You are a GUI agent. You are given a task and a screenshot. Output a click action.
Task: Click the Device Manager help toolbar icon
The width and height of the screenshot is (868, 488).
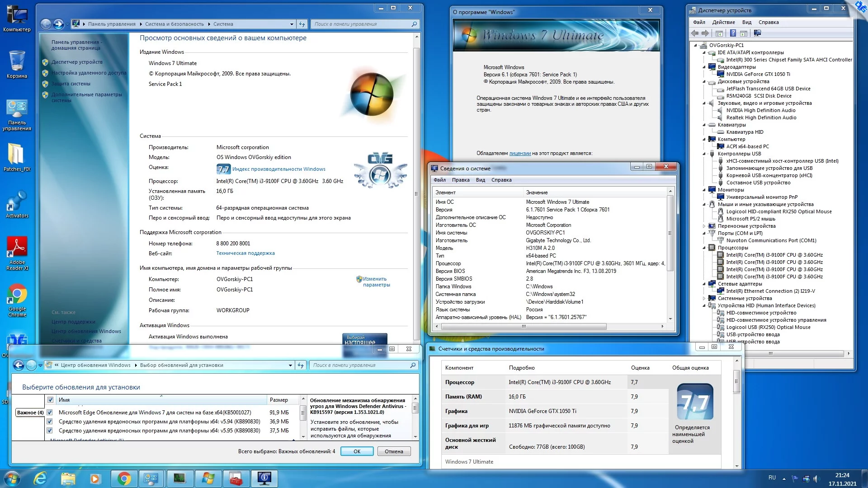point(733,33)
